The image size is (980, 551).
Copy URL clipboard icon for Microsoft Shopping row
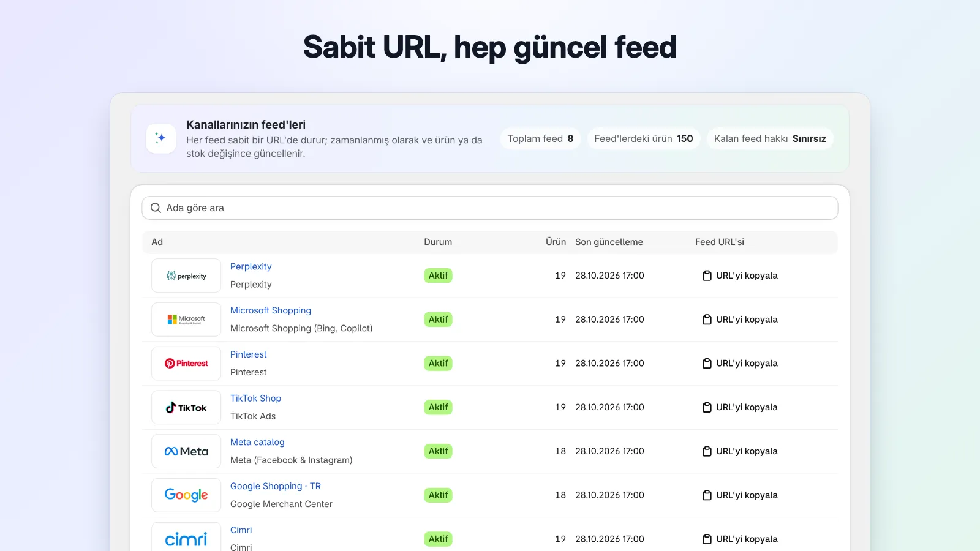pyautogui.click(x=707, y=320)
